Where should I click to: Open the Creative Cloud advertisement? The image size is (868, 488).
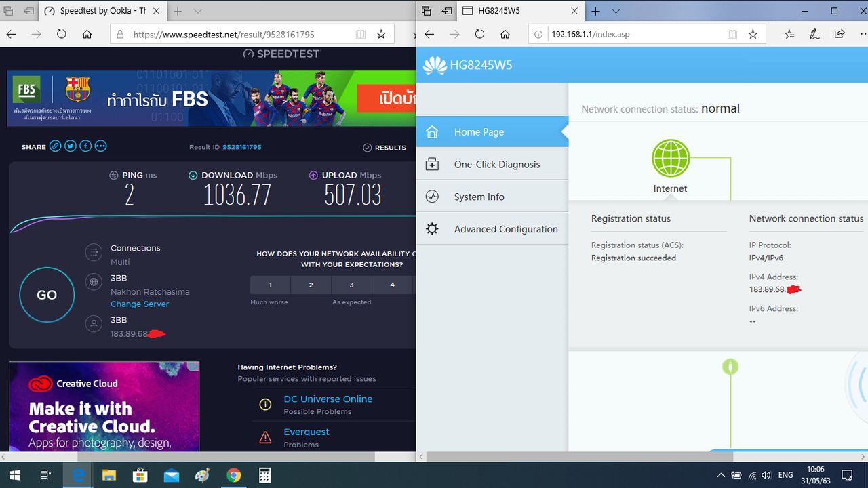(x=104, y=406)
